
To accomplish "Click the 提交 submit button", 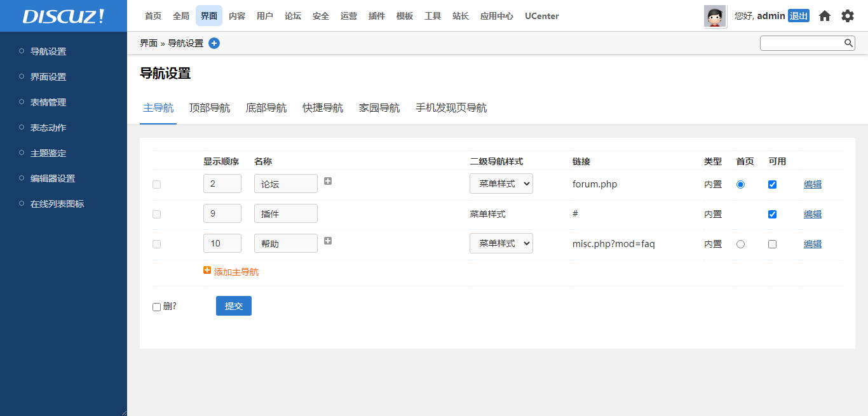I will coord(234,305).
